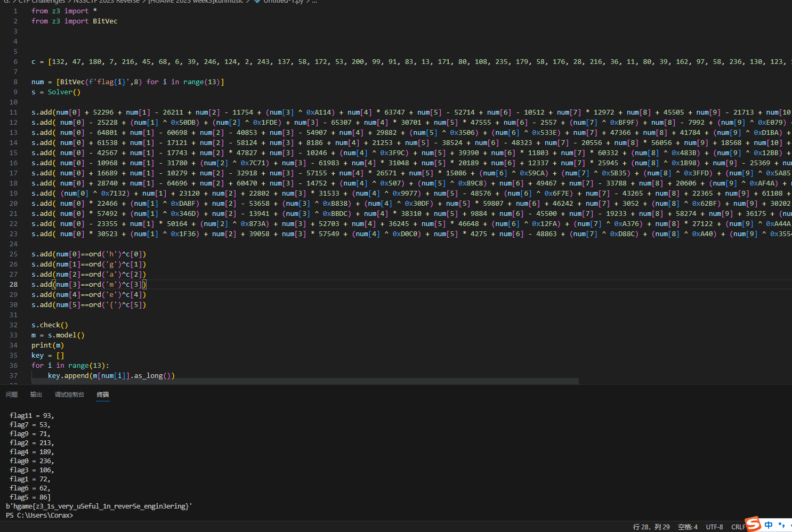Expand the breadcrumb ellipsis symbol list
Viewport: 792px width, 532px height.
coord(314,2)
